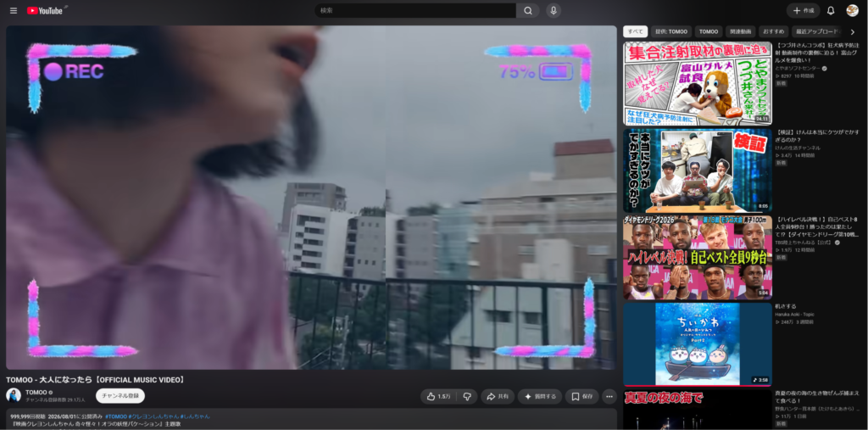Click 真夏の夜の海の生き物 video title

pos(818,396)
